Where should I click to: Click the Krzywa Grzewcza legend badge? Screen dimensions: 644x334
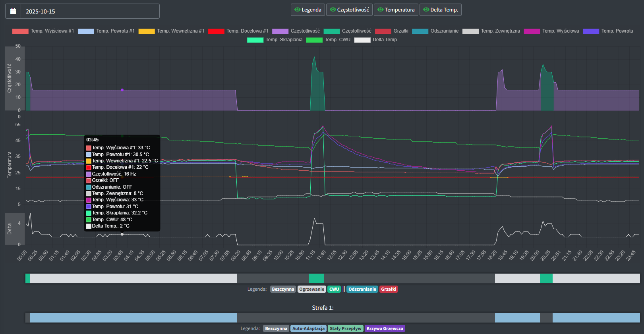pos(385,328)
